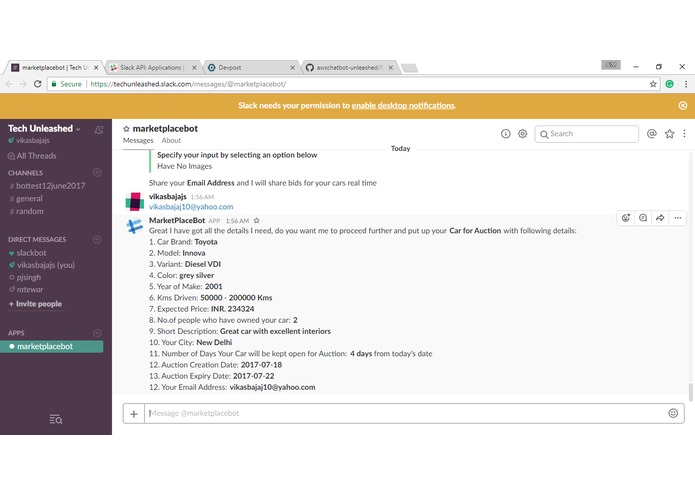Screen dimensions: 695x494
Task: Open starred items in header
Action: 669,134
